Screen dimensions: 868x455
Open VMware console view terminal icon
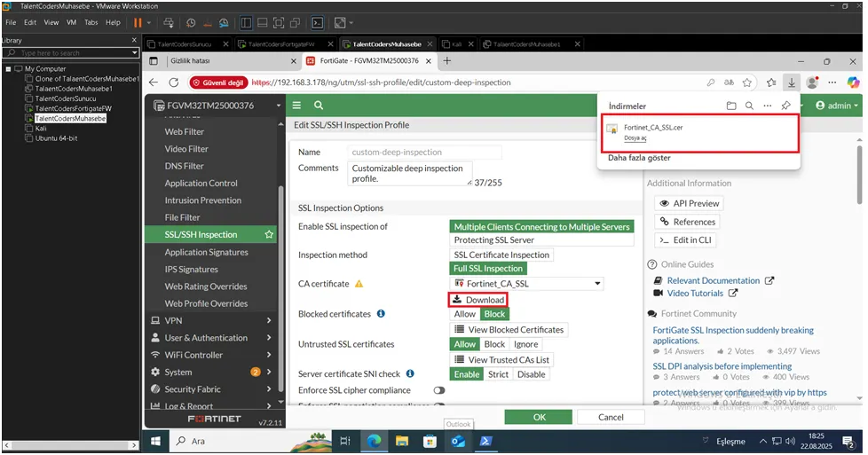click(x=317, y=23)
